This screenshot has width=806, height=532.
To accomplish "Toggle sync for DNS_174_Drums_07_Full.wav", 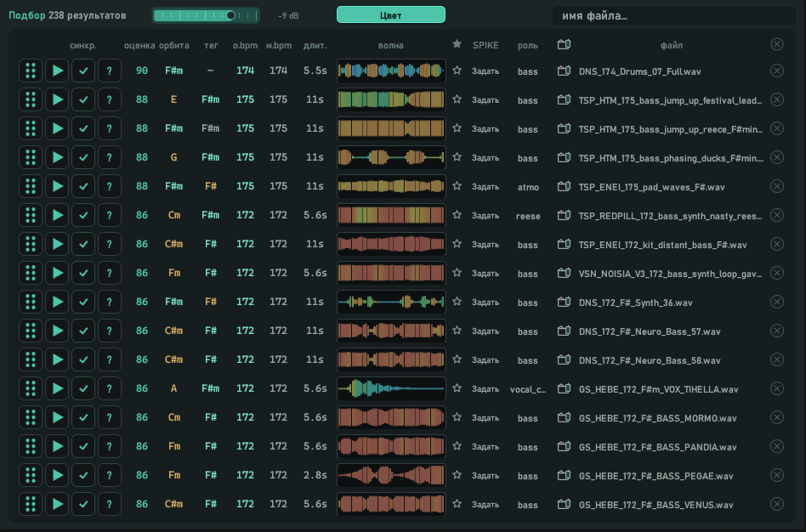I will pyautogui.click(x=83, y=71).
